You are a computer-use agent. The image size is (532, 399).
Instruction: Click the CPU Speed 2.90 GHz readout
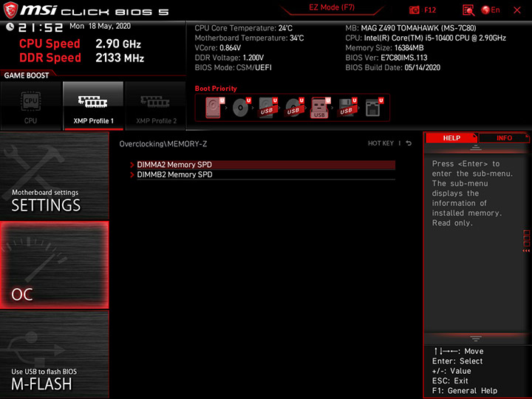pyautogui.click(x=80, y=44)
